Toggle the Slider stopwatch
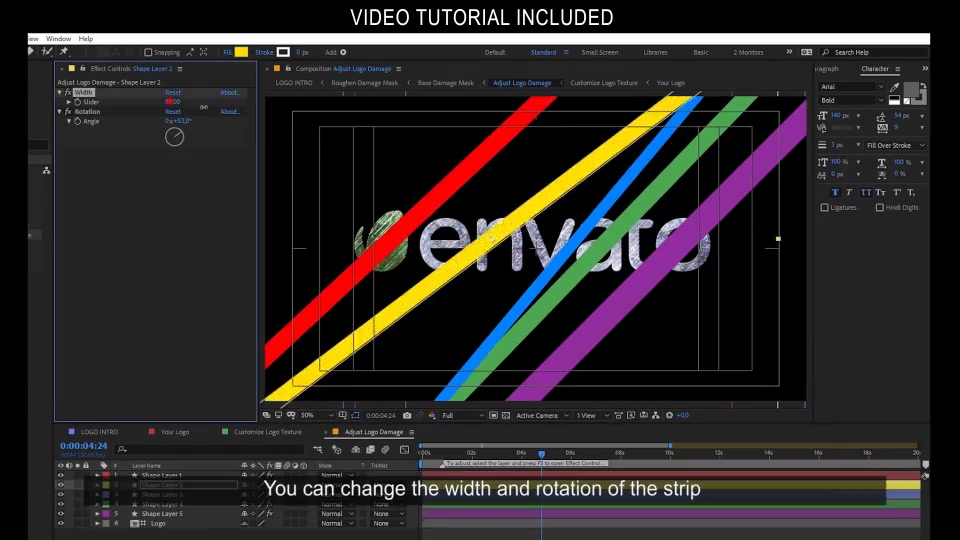 pos(78,102)
